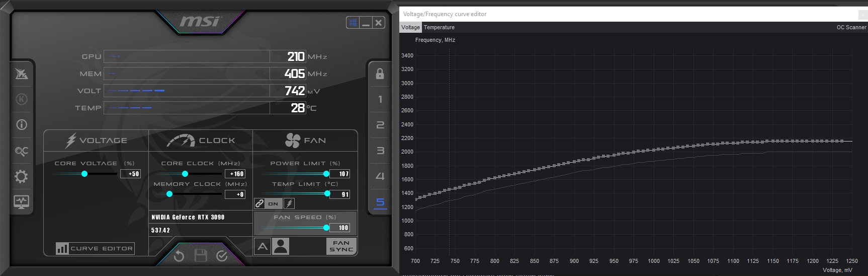
Task: Click the Memory Clock slider handle
Action: tap(169, 194)
